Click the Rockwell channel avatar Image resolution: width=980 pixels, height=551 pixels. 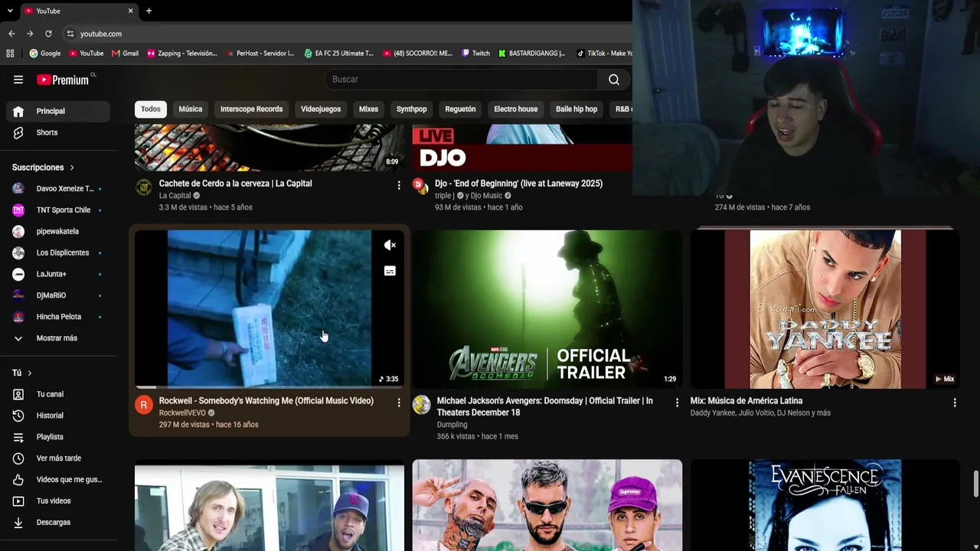pos(144,405)
